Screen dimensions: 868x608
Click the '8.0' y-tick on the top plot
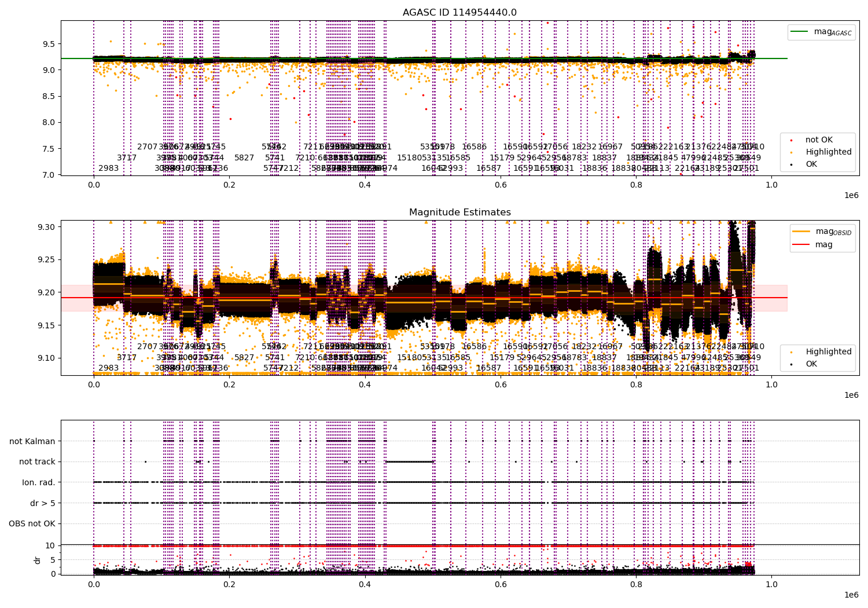[x=49, y=123]
